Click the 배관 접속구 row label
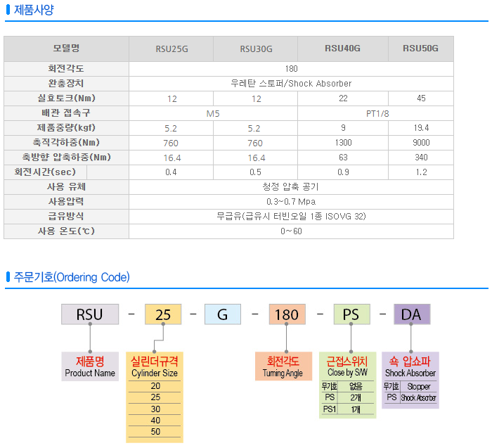The width and height of the screenshot is (492, 448). [x=66, y=113]
